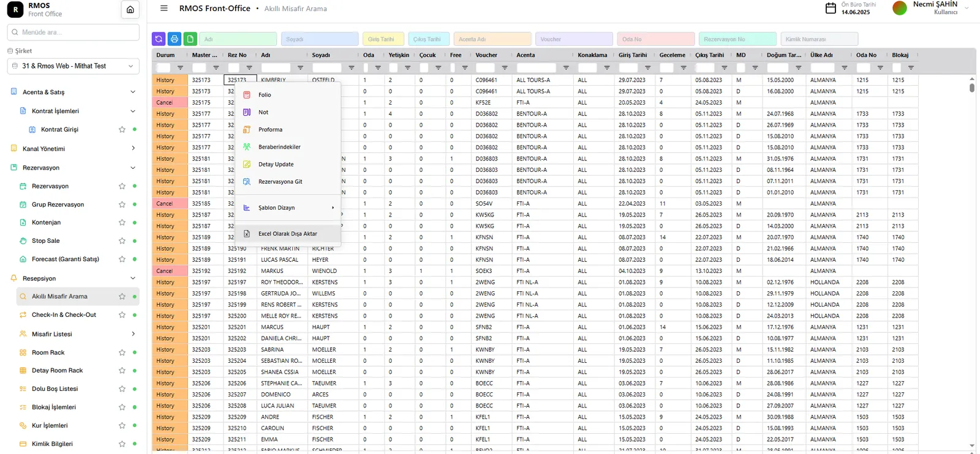
Task: Open the filter icon under the Durum column
Action: pos(180,68)
